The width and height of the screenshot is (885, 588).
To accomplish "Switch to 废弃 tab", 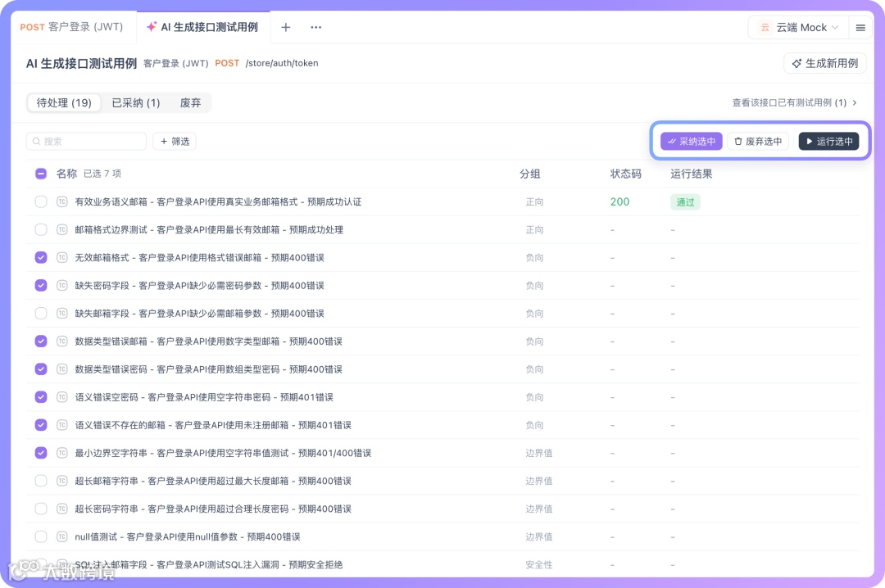I will pos(190,102).
